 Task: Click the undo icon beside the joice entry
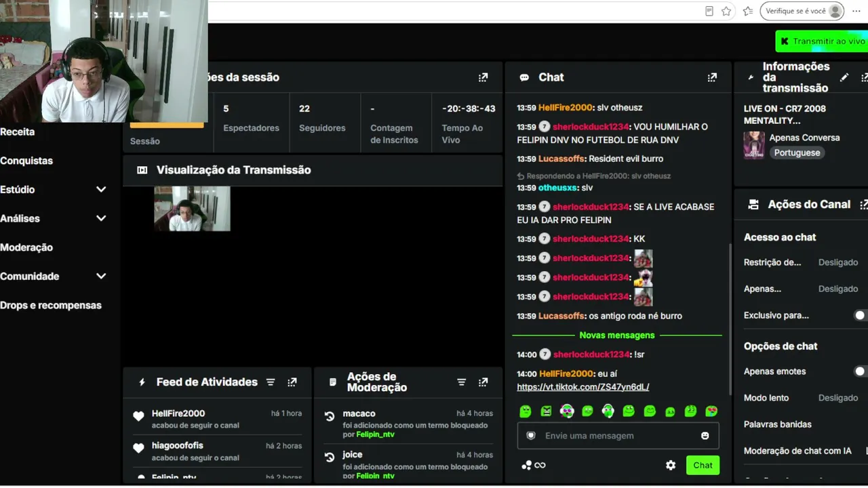[x=330, y=458]
